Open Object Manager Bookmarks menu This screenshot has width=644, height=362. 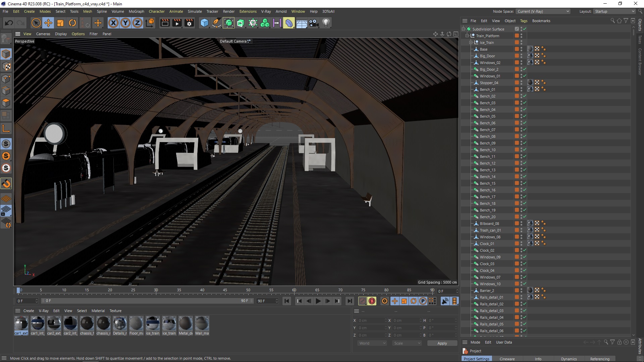click(x=541, y=21)
